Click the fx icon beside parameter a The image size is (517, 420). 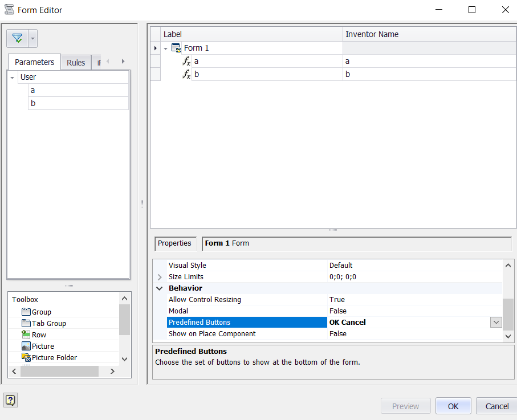(186, 61)
